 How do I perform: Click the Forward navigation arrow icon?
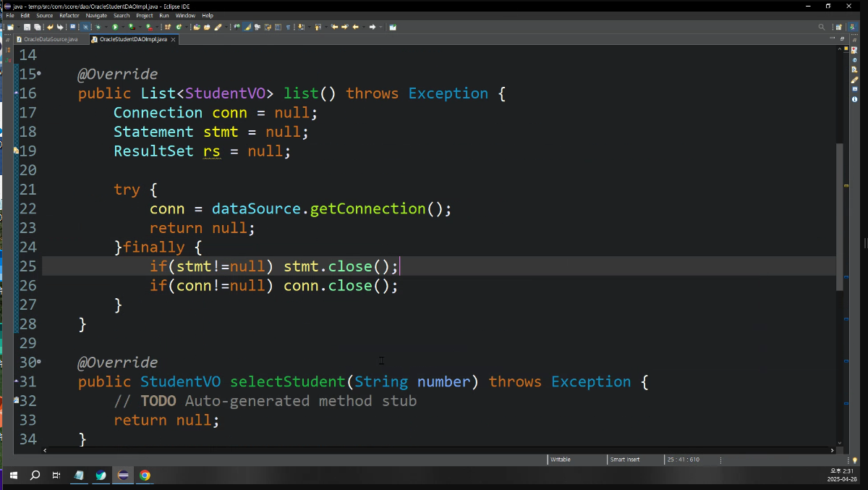tap(372, 27)
